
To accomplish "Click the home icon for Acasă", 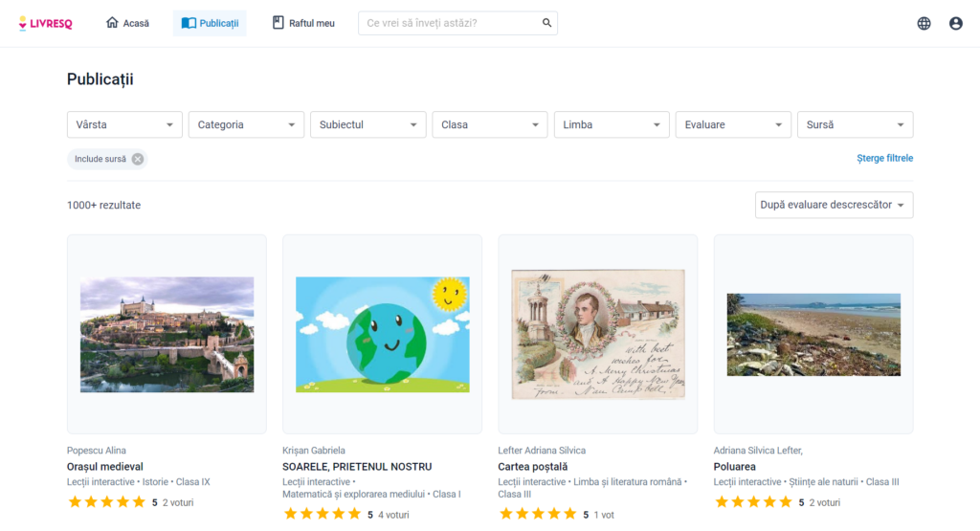I will click(x=113, y=23).
